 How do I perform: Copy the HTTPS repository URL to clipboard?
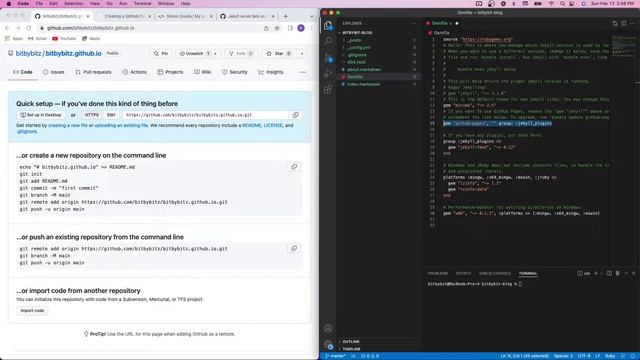pos(296,115)
